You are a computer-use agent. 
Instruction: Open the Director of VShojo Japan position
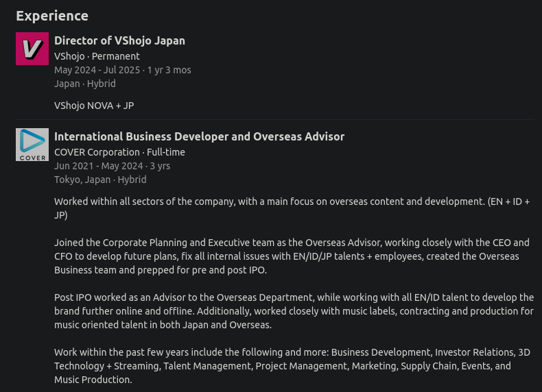119,40
